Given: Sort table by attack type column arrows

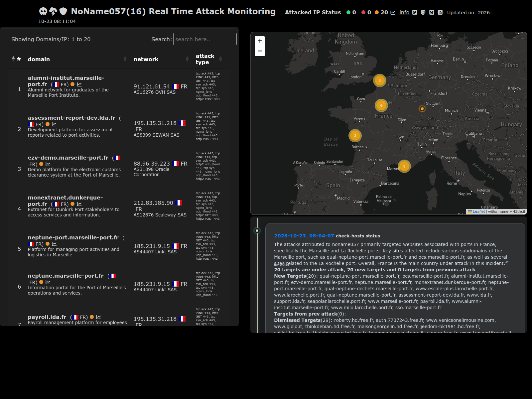Looking at the screenshot, I should pyautogui.click(x=220, y=59).
